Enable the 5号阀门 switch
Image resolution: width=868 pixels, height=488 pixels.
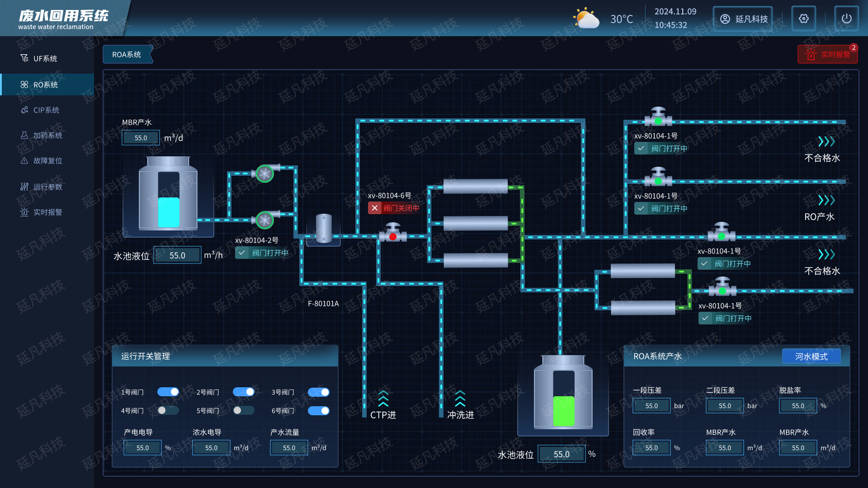point(244,410)
